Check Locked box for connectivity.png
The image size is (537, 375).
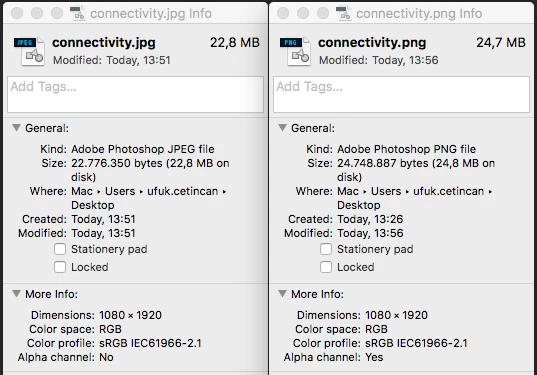pyautogui.click(x=326, y=267)
